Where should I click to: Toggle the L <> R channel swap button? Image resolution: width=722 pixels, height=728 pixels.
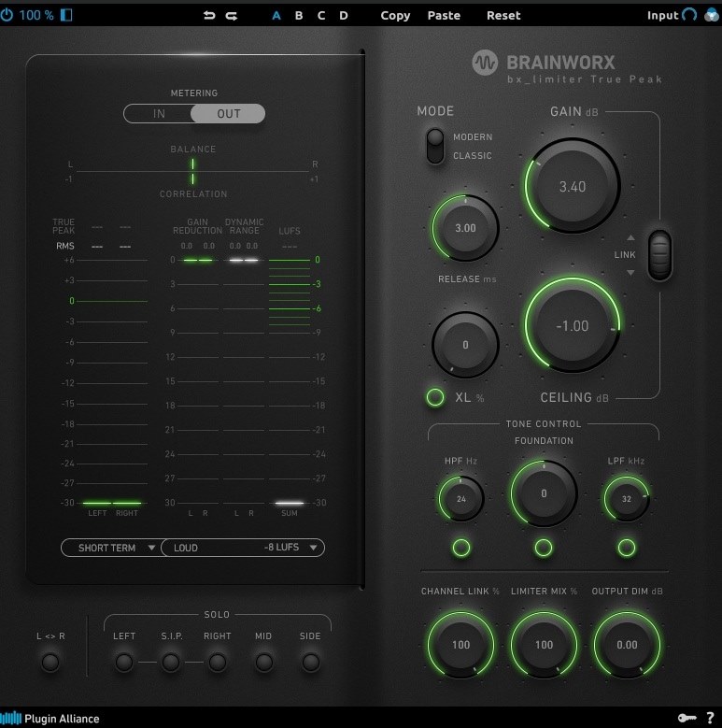click(x=50, y=662)
